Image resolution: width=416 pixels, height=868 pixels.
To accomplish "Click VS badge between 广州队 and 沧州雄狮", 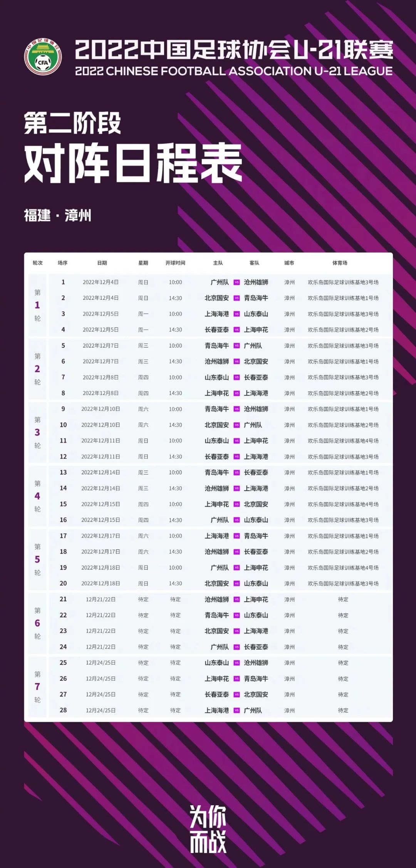I will 237,282.
